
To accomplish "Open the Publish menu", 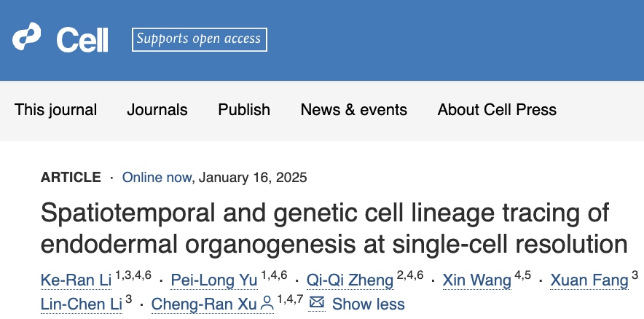I will point(244,110).
